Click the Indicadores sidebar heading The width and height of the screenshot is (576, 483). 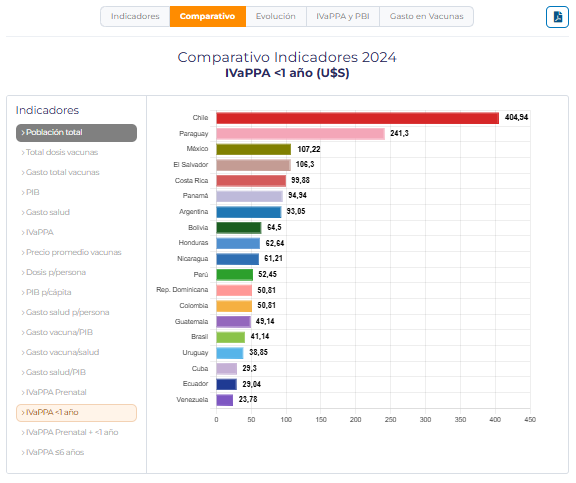(47, 110)
